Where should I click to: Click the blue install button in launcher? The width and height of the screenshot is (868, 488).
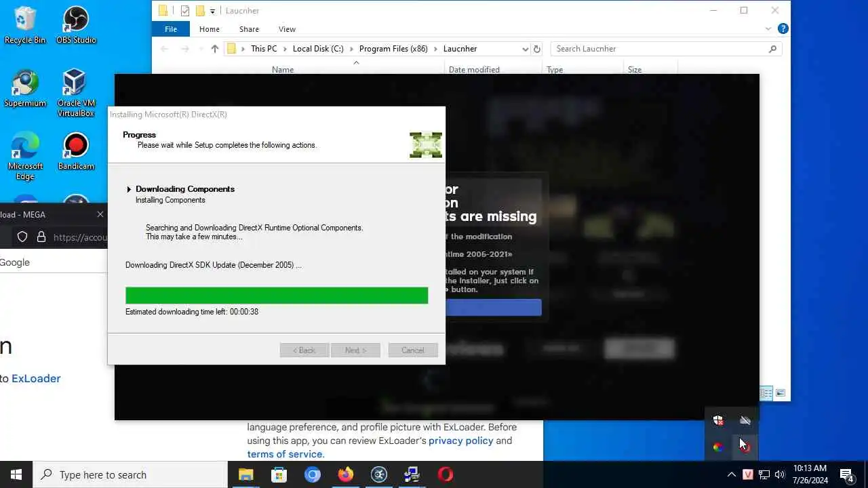point(494,308)
